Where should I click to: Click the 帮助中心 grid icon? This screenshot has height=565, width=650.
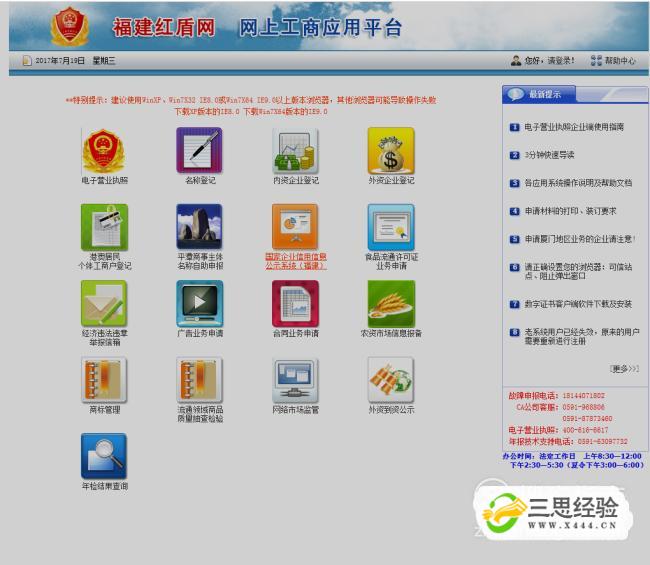tap(596, 61)
